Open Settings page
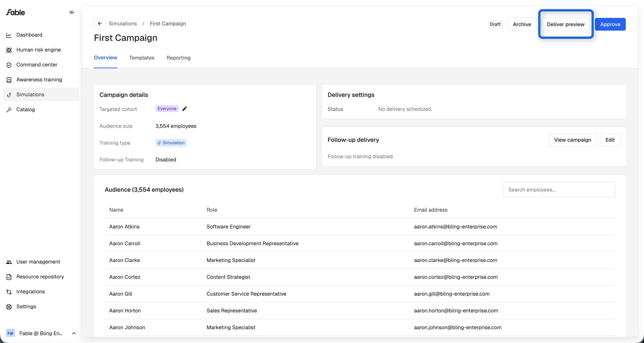The image size is (644, 343). 41,306
